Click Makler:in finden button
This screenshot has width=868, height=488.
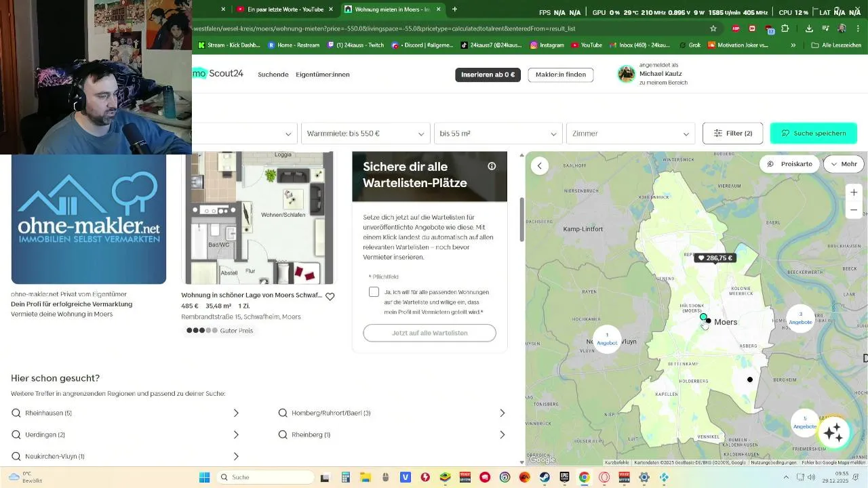pyautogui.click(x=561, y=75)
